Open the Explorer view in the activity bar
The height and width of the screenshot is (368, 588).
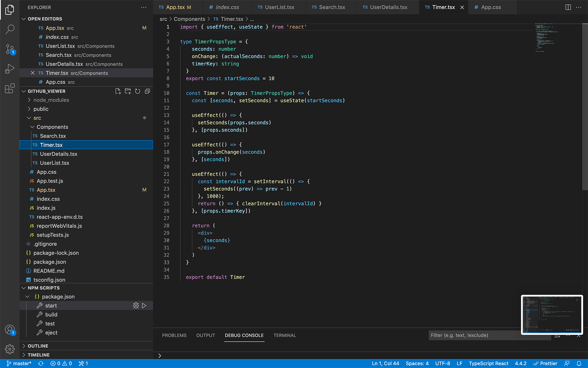click(x=10, y=10)
